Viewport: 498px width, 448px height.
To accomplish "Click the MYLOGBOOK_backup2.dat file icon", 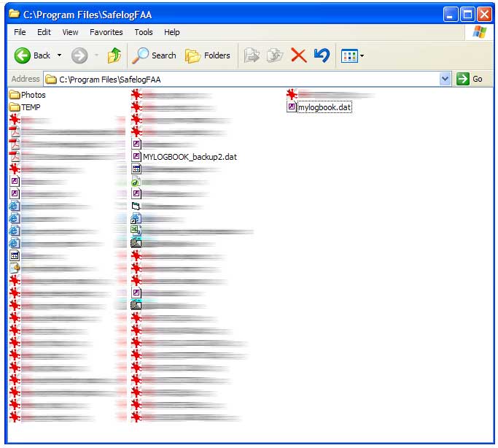I will (136, 156).
